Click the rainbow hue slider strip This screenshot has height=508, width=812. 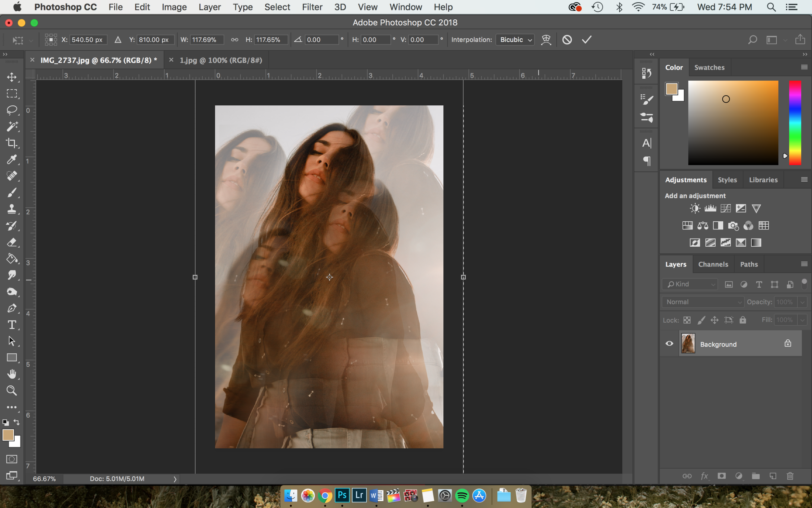(x=795, y=123)
